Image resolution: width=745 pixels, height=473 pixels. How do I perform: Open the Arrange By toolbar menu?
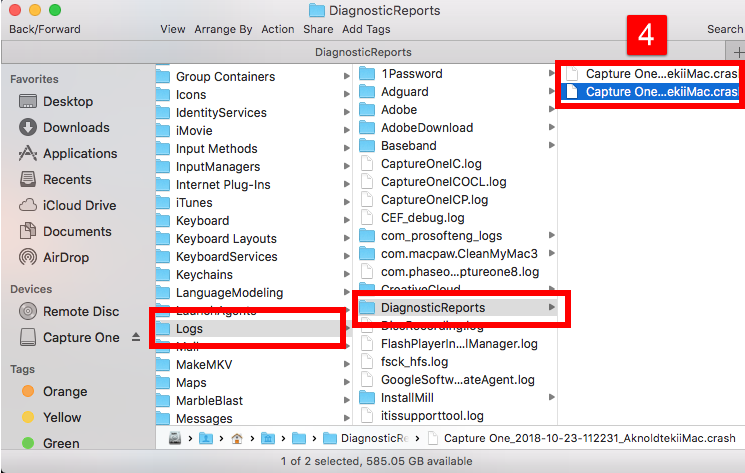[x=224, y=29]
